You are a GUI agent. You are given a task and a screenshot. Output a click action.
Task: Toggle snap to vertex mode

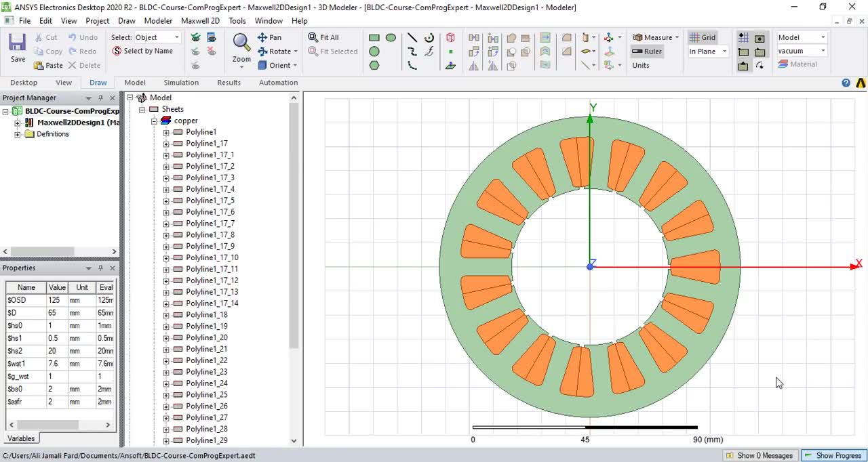[743, 51]
